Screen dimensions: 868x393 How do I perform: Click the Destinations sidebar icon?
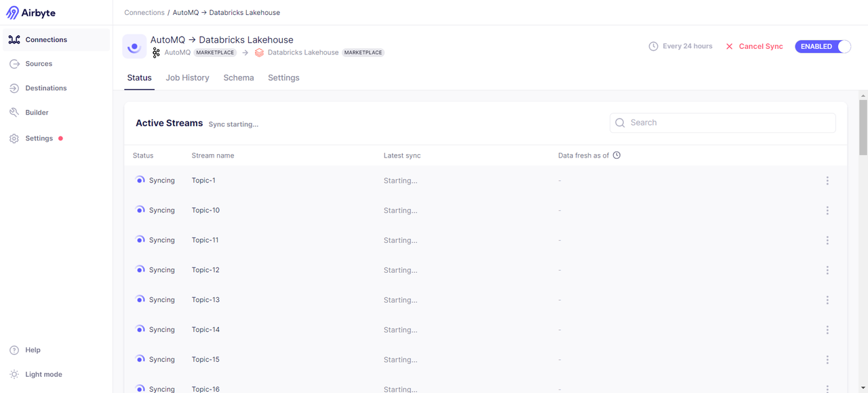14,88
